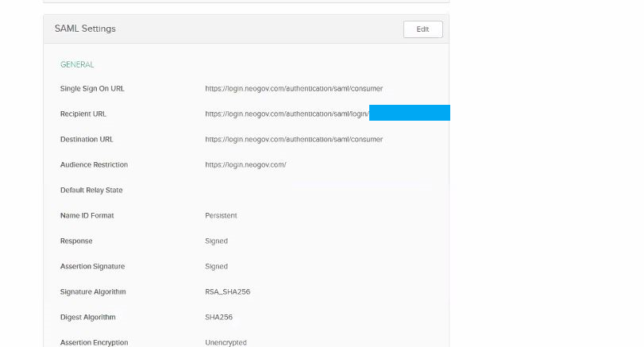Click the Audience Restriction URL value
Image resolution: width=644 pixels, height=347 pixels.
245,164
